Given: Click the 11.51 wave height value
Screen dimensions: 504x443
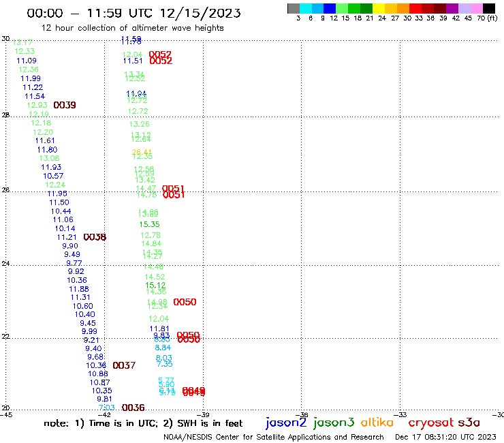Looking at the screenshot, I should [133, 61].
